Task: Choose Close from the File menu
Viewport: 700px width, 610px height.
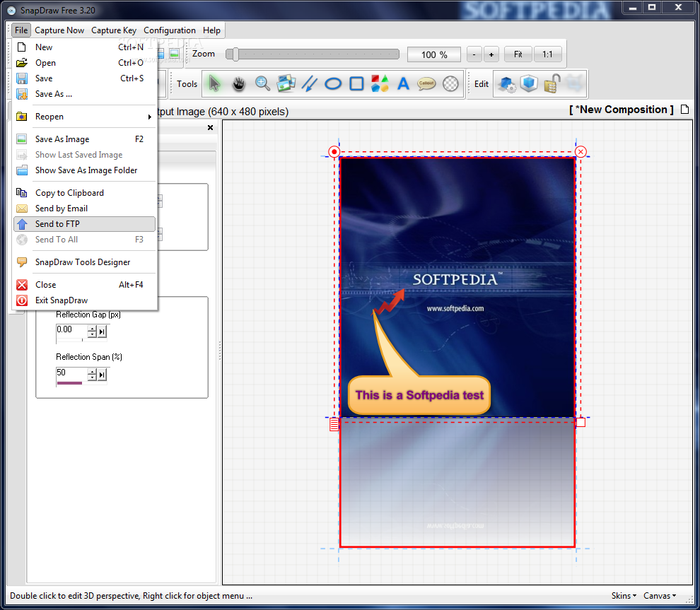Action: coord(85,285)
